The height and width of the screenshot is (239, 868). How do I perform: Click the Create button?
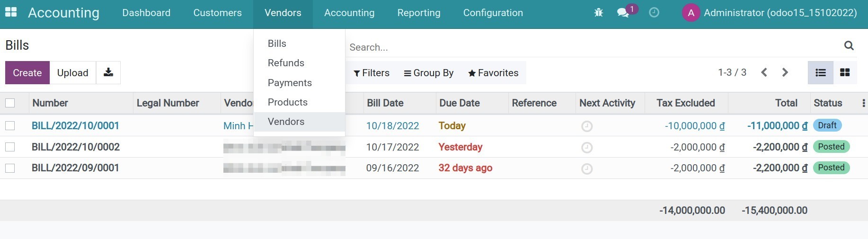[x=27, y=73]
